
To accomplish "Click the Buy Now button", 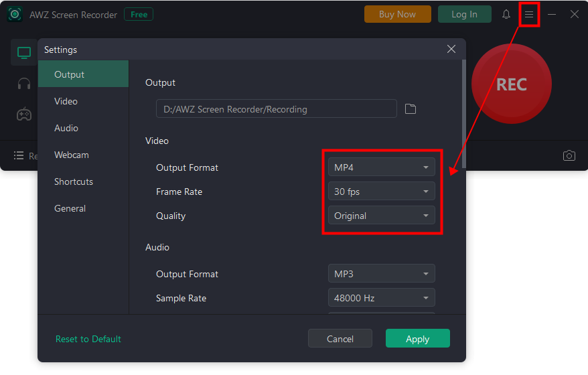I will coord(398,14).
